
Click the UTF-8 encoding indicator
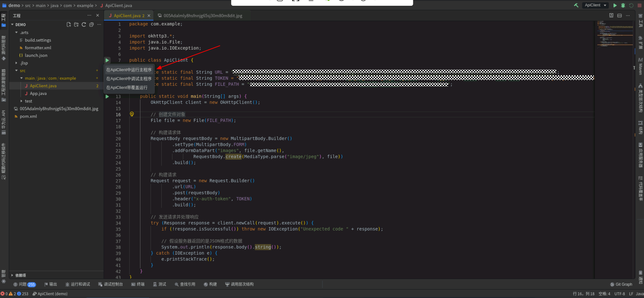620,294
